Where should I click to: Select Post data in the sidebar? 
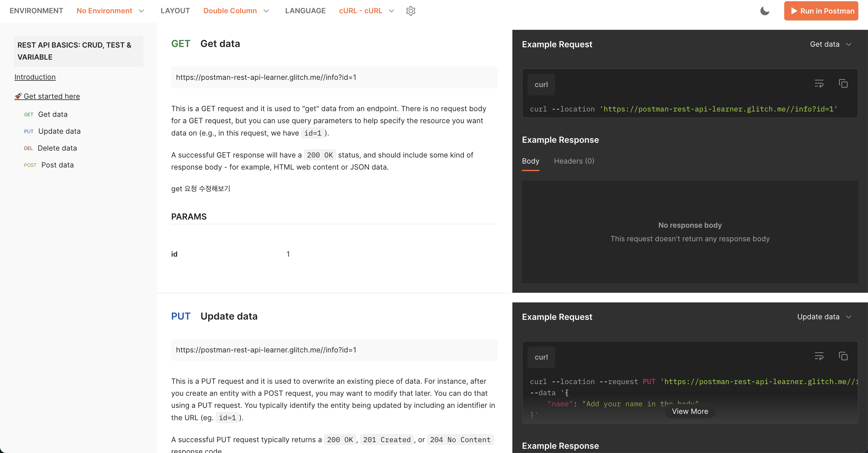pyautogui.click(x=57, y=165)
